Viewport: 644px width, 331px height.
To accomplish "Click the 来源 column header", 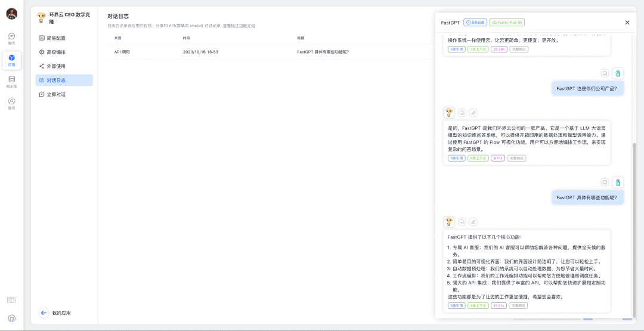I will (117, 38).
